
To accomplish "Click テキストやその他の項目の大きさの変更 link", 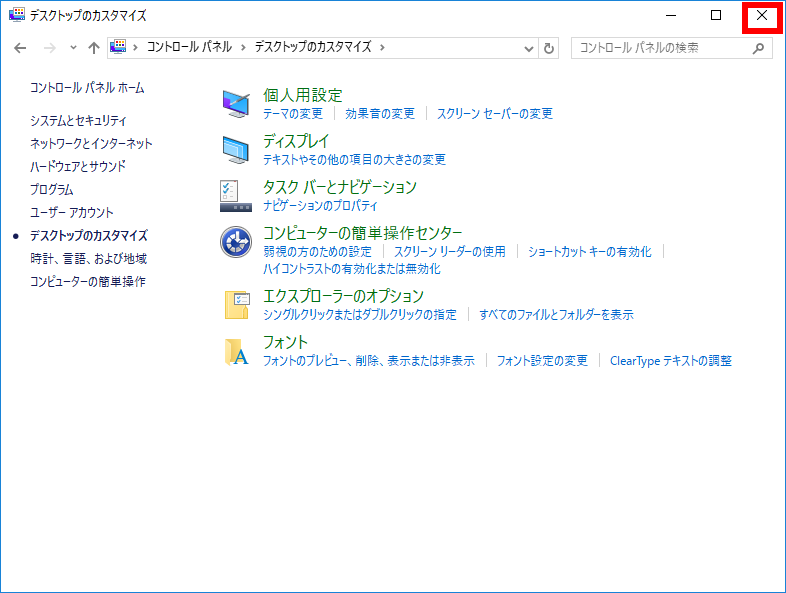I will pyautogui.click(x=354, y=160).
